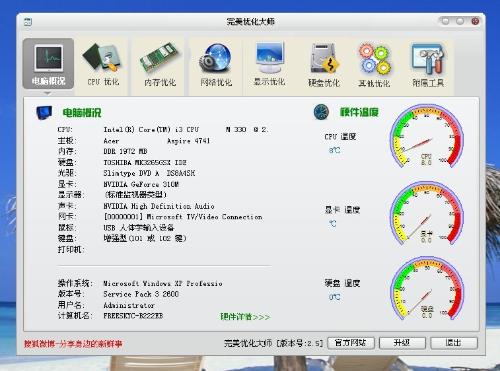Click the '0℃' 硬盘 temperature value
Screen dimensions: 500x371
(334, 297)
